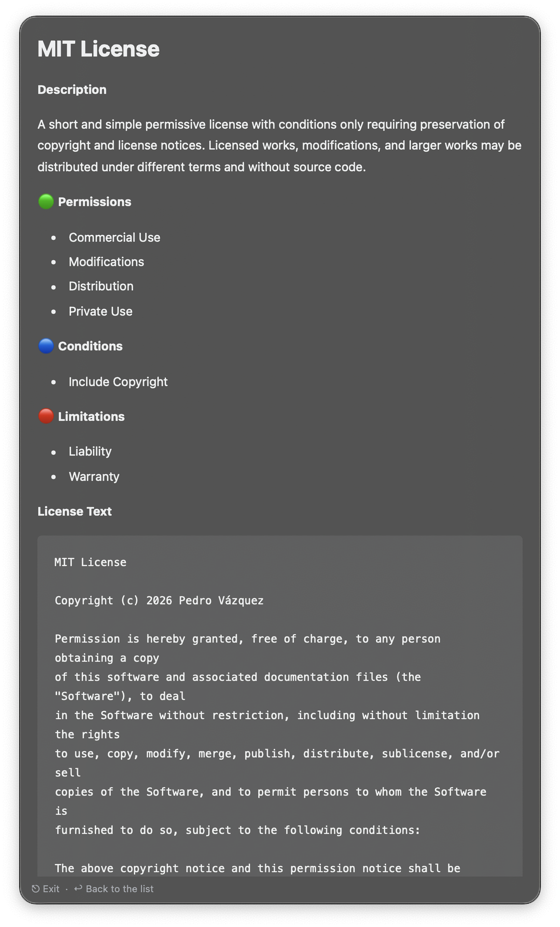Click the restart icon beside Exit
The image size is (560, 927).
click(x=35, y=888)
